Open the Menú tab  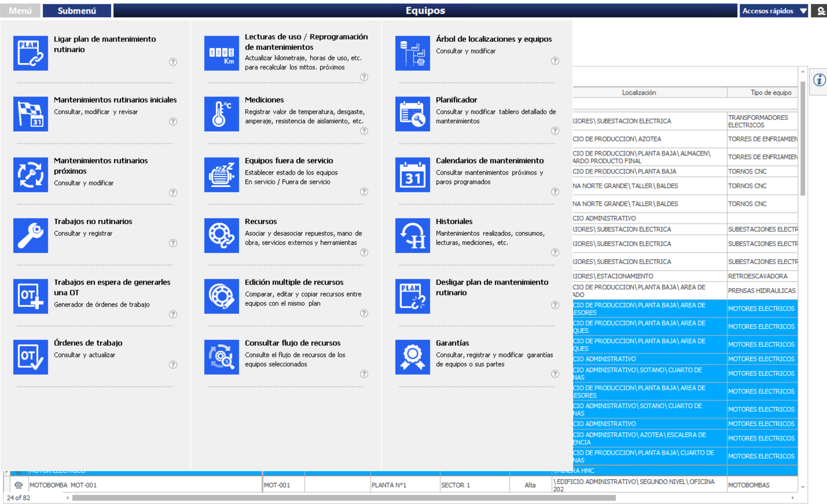(20, 11)
